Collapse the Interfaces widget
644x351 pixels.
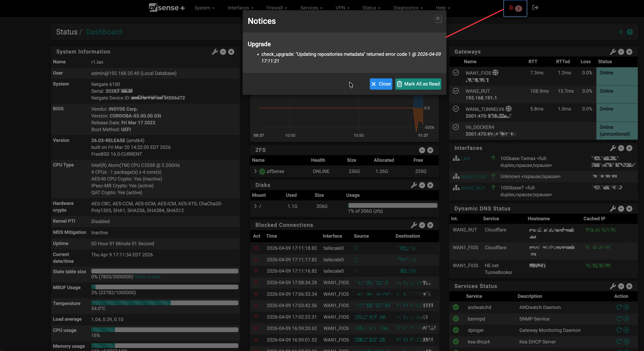click(621, 148)
